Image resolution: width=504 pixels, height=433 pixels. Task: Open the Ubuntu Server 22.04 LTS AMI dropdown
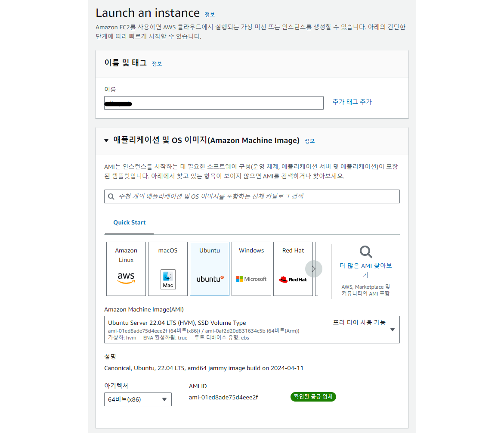(x=252, y=330)
